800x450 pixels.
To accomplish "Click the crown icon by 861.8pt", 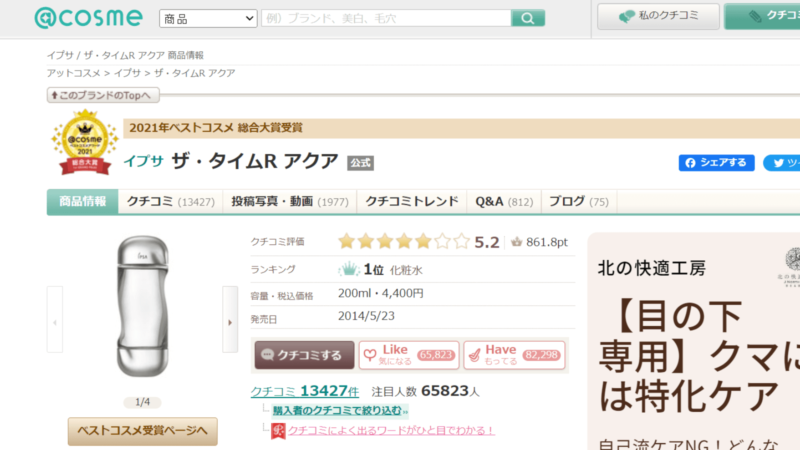I will (516, 242).
